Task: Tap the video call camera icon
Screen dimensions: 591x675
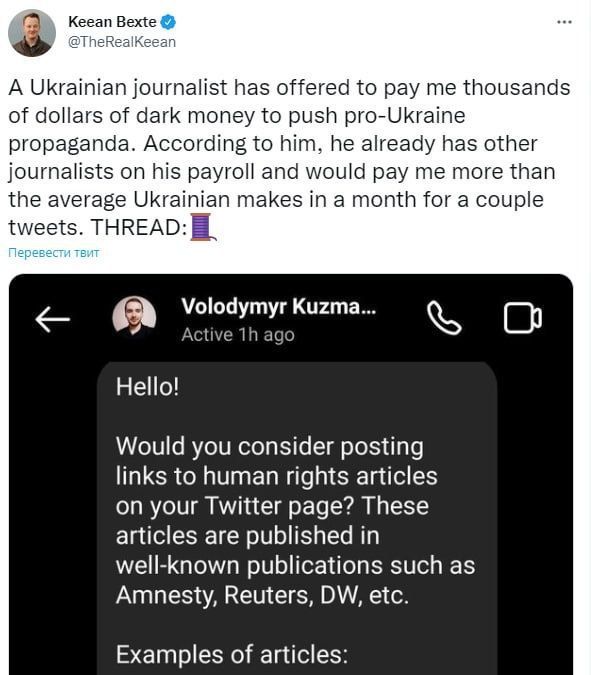Action: pos(523,318)
